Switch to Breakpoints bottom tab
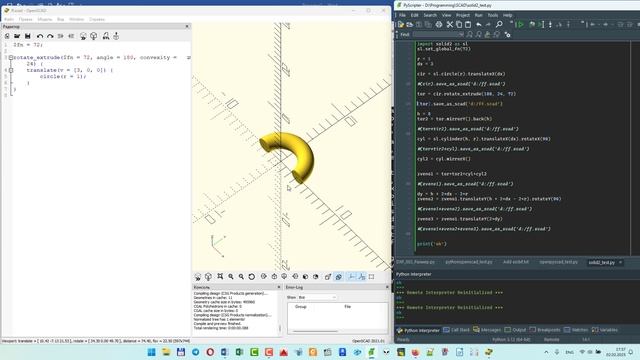This screenshot has width=640, height=360. [544, 330]
